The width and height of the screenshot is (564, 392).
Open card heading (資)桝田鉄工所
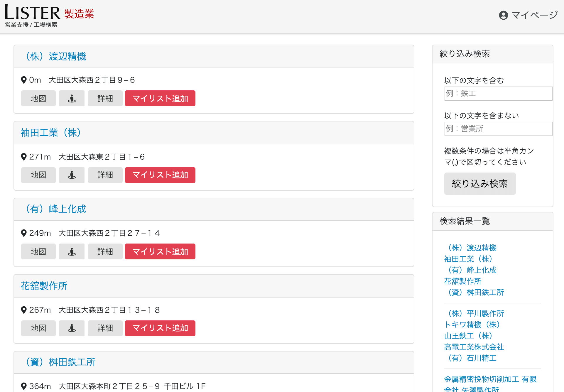pos(58,362)
